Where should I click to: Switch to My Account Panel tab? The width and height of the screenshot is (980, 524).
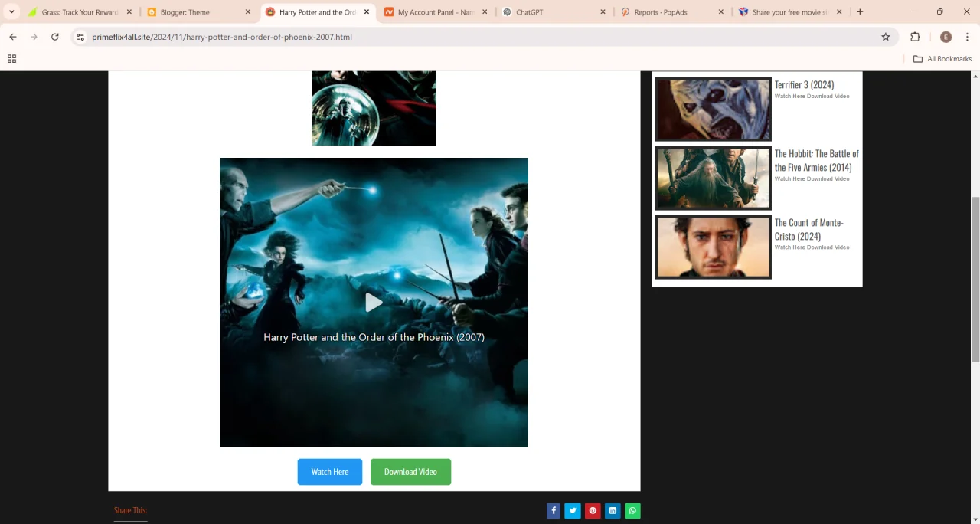435,12
